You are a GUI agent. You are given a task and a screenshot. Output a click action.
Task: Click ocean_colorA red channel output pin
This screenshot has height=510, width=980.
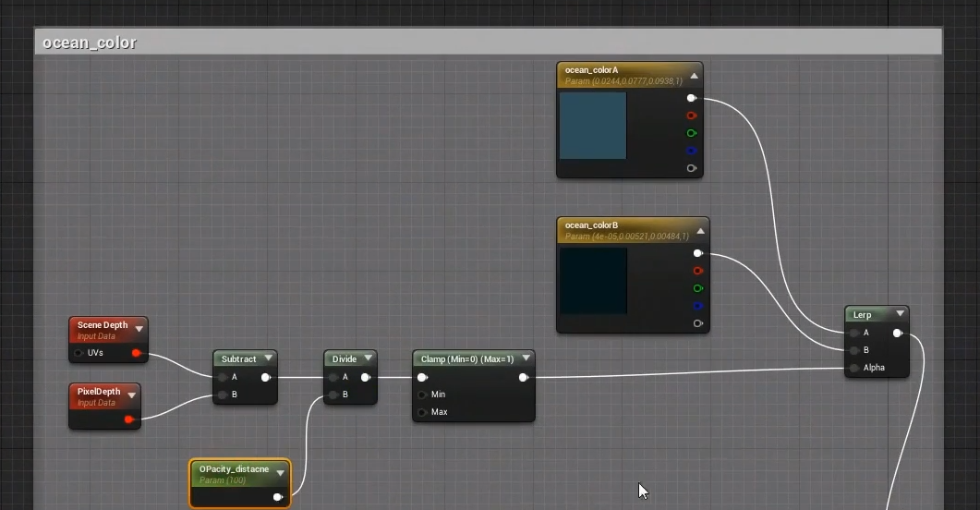(691, 115)
